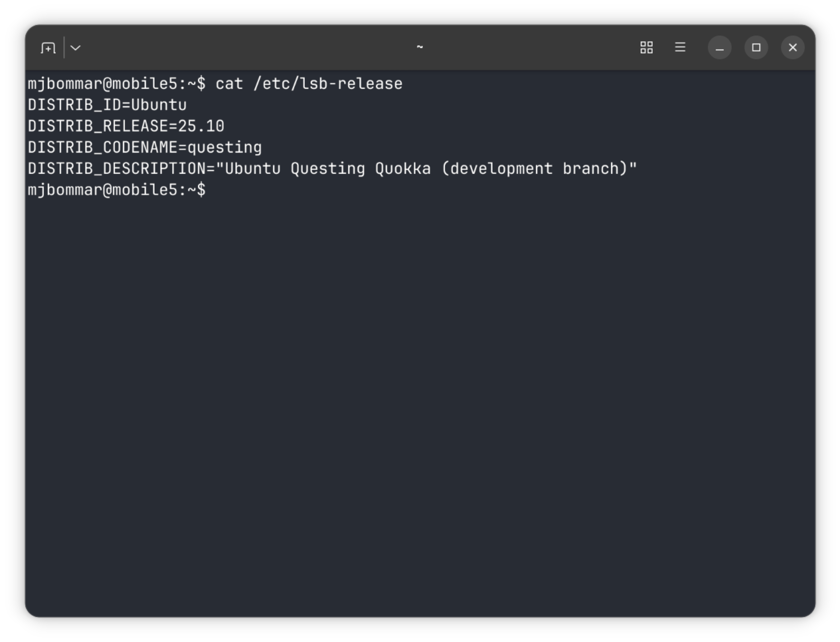Click the word "Quokka" in the description
The height and width of the screenshot is (642, 840).
403,169
